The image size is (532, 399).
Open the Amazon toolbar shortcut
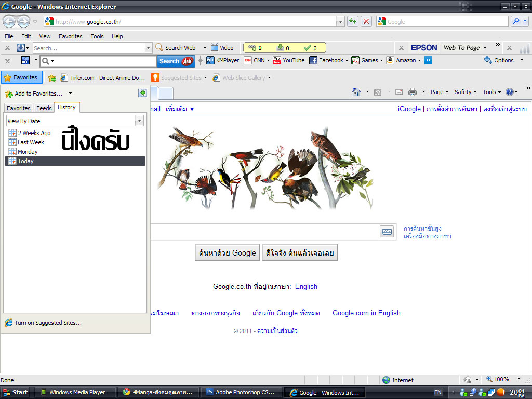click(404, 60)
